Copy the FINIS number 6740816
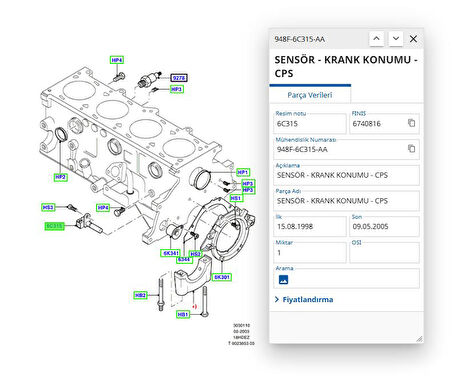Viewport: 452px width, 377px height. pos(412,123)
